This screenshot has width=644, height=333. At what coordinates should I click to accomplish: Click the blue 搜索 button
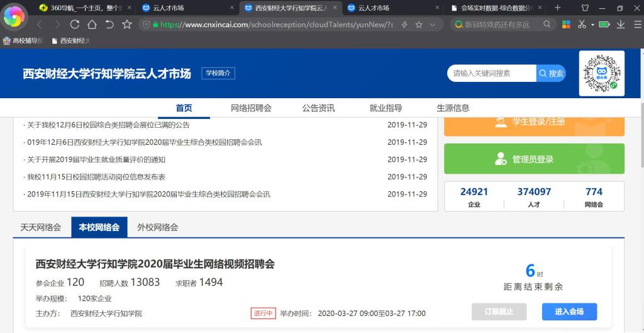(x=551, y=73)
